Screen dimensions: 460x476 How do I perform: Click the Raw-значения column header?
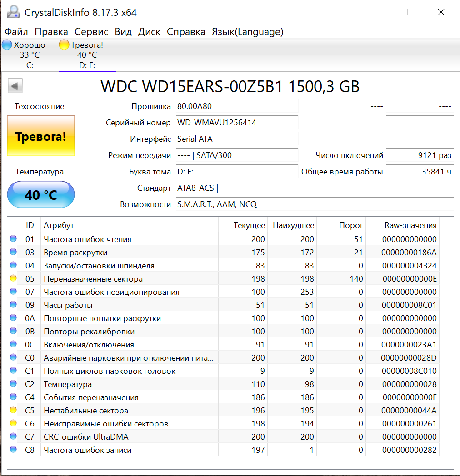[x=410, y=225]
